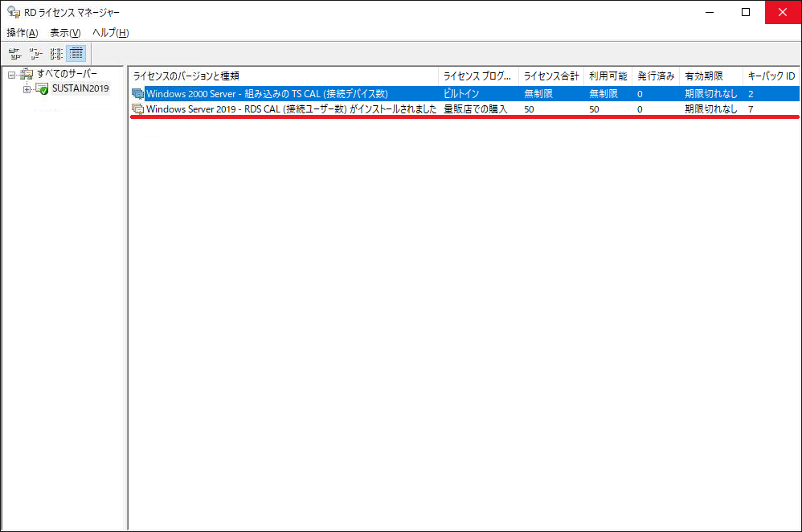
Task: Click the SUSTAIN2019 server icon with green check
Action: point(42,89)
